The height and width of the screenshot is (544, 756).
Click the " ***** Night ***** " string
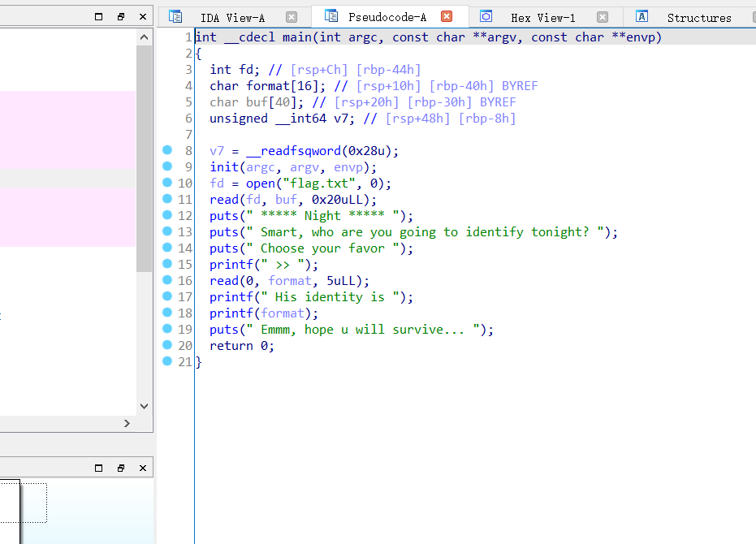click(322, 216)
